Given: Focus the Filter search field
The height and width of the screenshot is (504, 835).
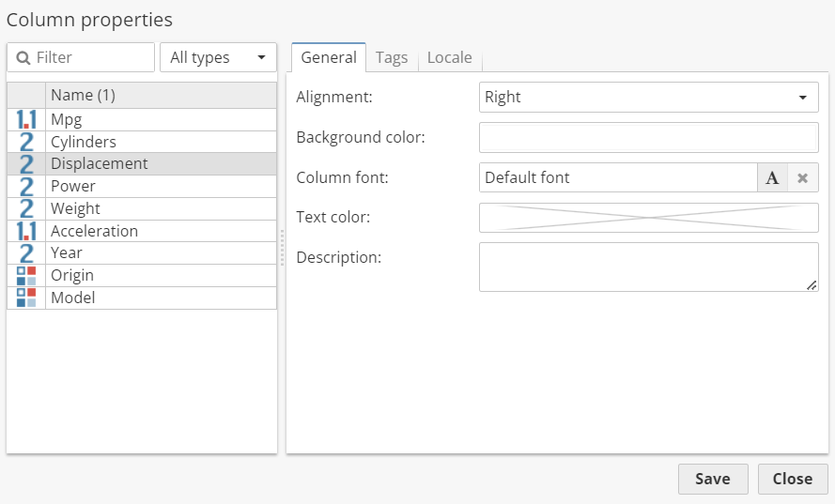Looking at the screenshot, I should click(x=81, y=57).
